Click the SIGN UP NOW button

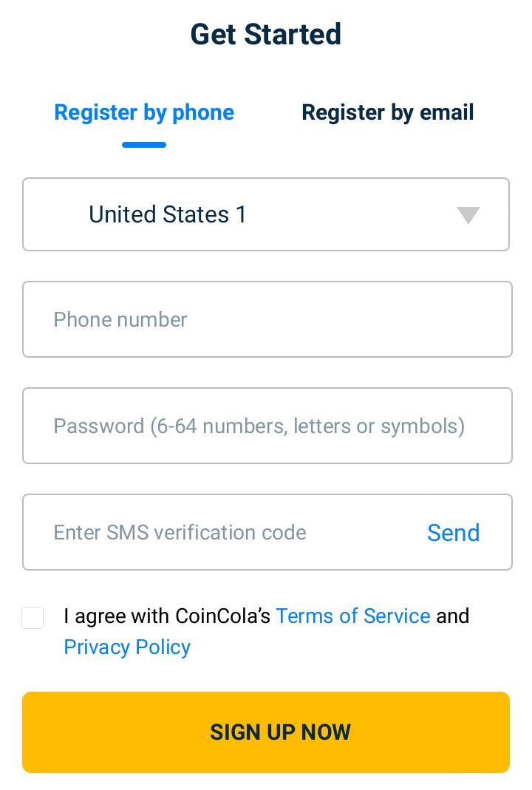tap(266, 732)
